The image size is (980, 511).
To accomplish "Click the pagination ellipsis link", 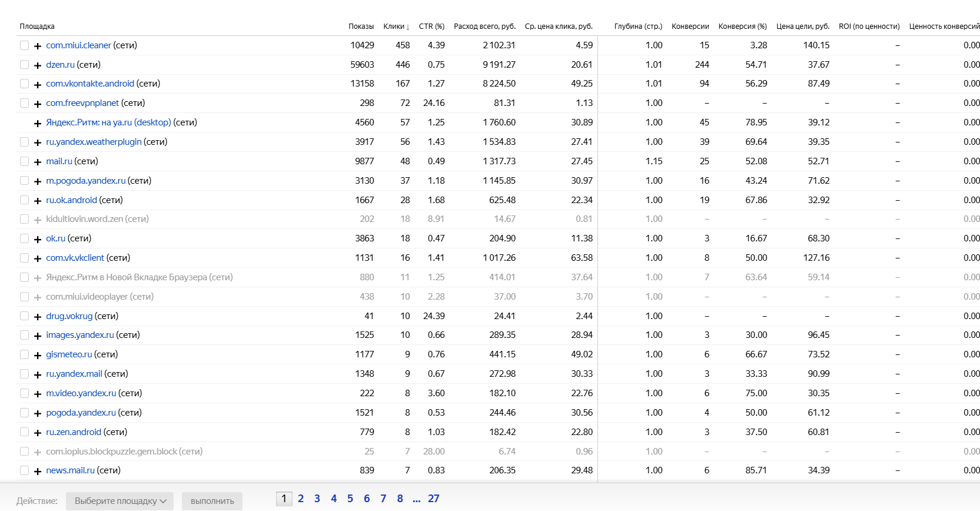I will click(417, 499).
